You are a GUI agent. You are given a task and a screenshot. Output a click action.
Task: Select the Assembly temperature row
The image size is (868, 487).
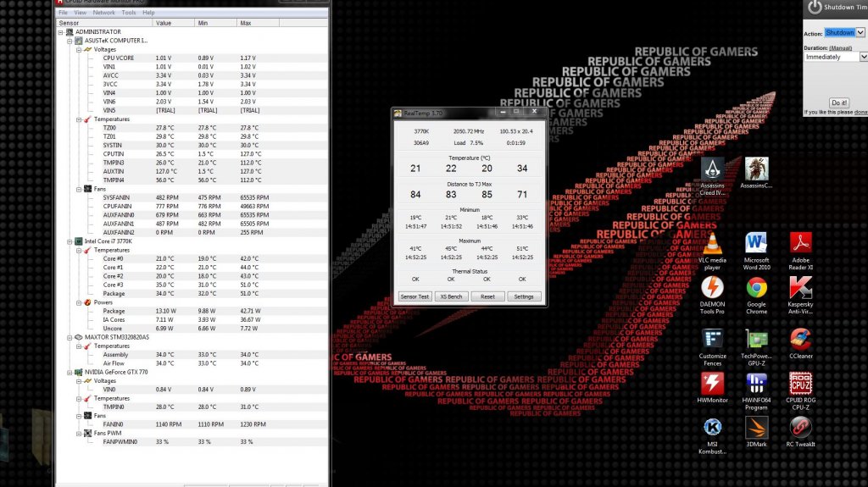coord(192,355)
